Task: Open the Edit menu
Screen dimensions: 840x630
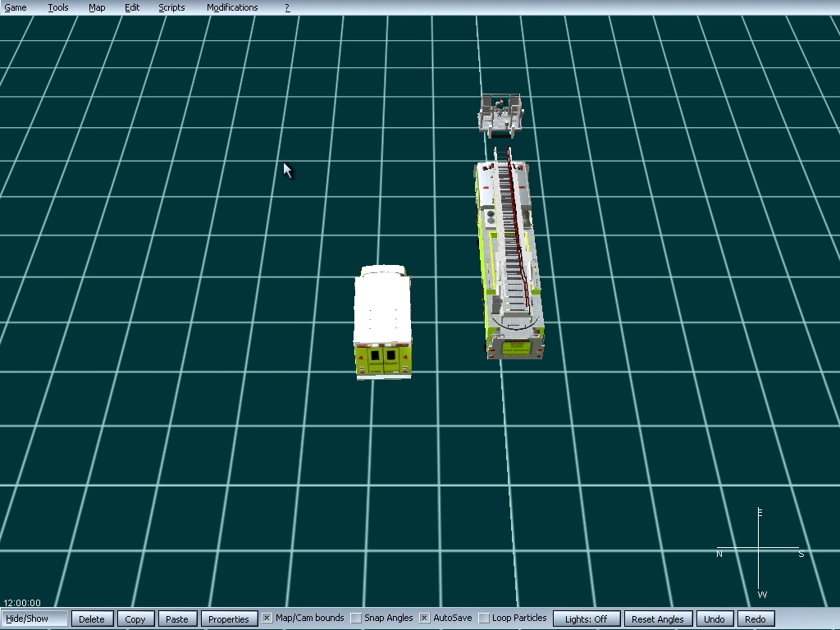Action: [x=132, y=7]
